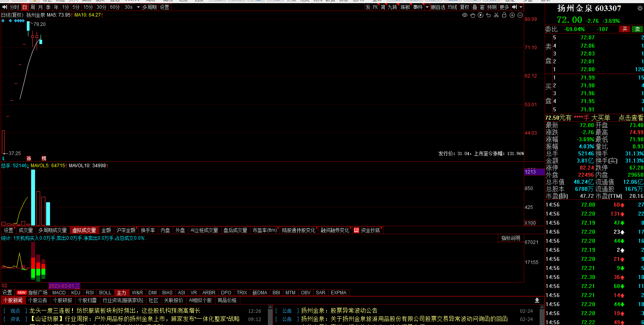Click the red 买 buy button
The height and width of the screenshot is (325, 644).
pos(625,29)
